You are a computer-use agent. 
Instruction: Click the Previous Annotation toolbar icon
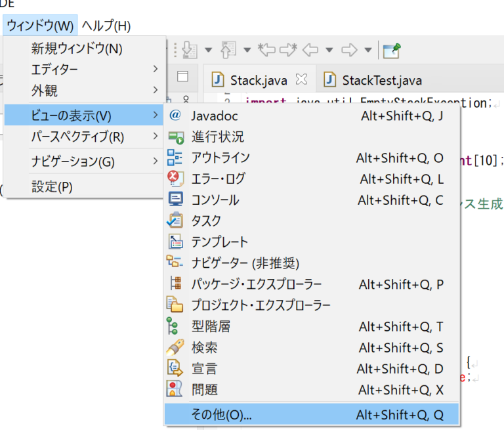click(x=228, y=50)
